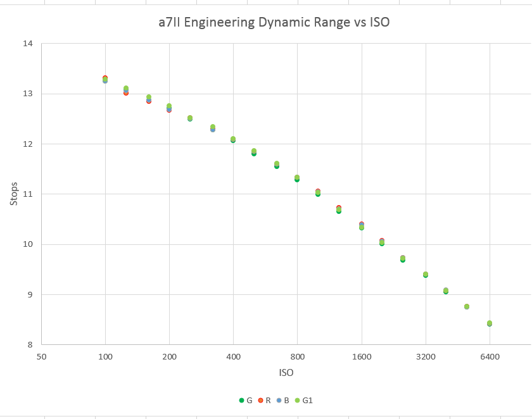Click the Stops vertical axis title

point(13,194)
